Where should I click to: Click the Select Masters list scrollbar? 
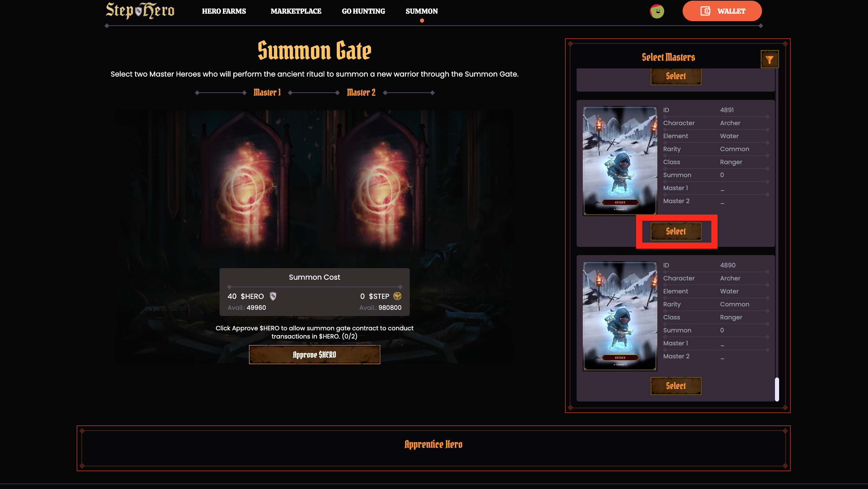tap(777, 389)
